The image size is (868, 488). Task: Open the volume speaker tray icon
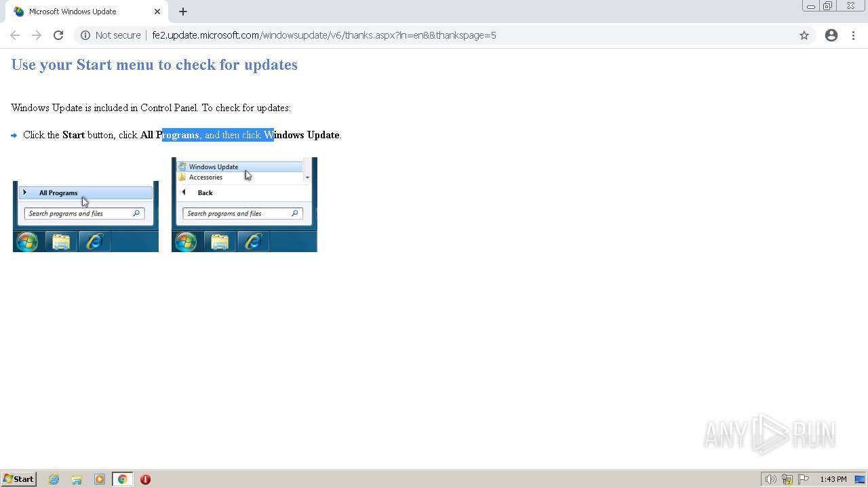coord(770,479)
